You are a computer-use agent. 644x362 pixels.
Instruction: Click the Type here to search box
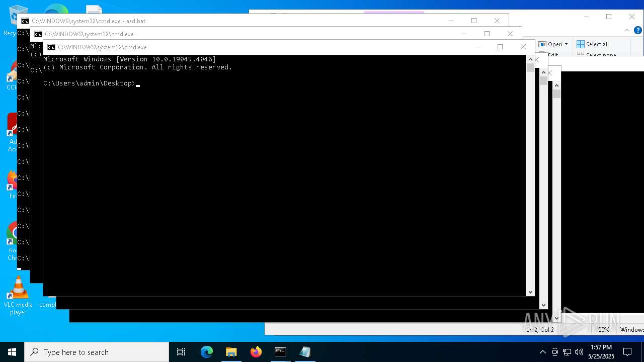(97, 352)
